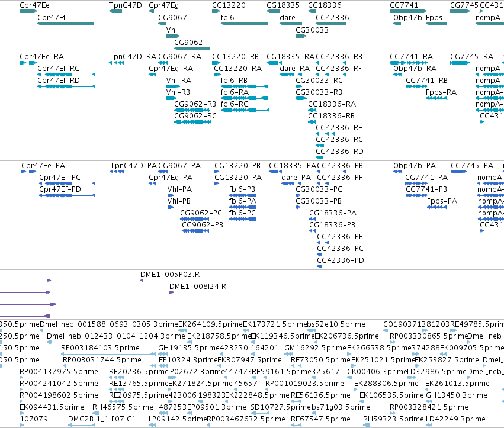Select protein Cpr47Ef-PD

[x=60, y=189]
